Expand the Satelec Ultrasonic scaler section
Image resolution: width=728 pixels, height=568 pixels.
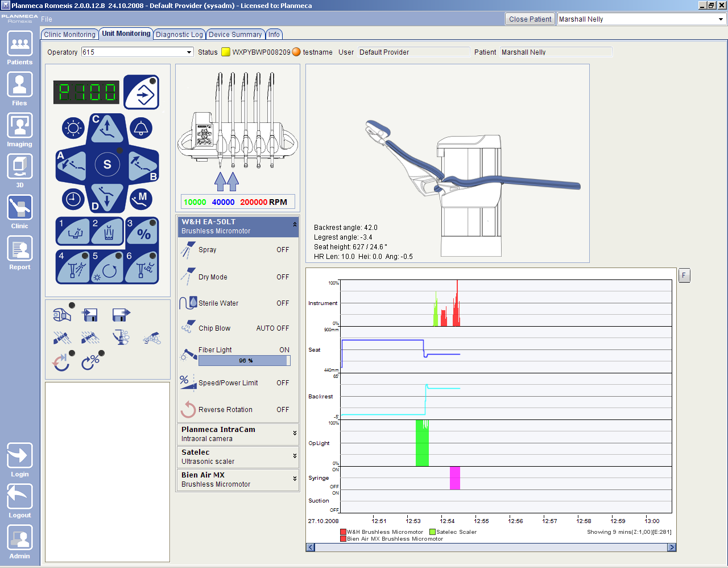295,456
